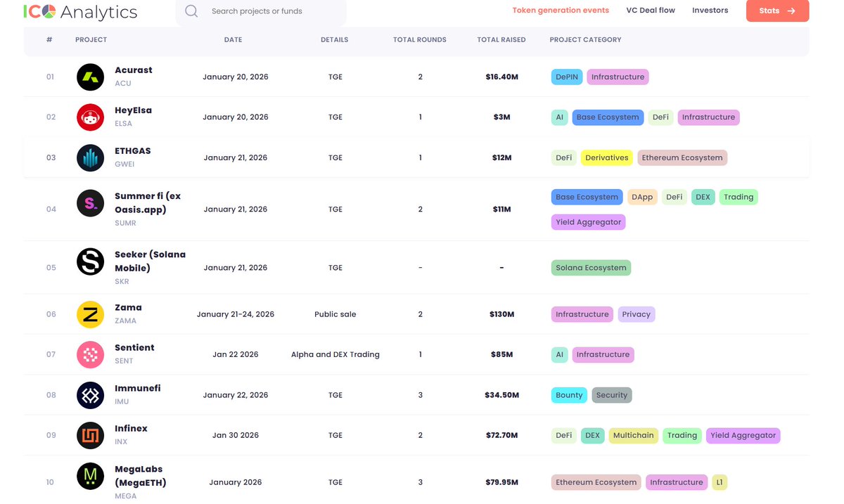Image resolution: width=844 pixels, height=504 pixels.
Task: Open the MegaLabs MegaETH logo
Action: click(x=90, y=476)
